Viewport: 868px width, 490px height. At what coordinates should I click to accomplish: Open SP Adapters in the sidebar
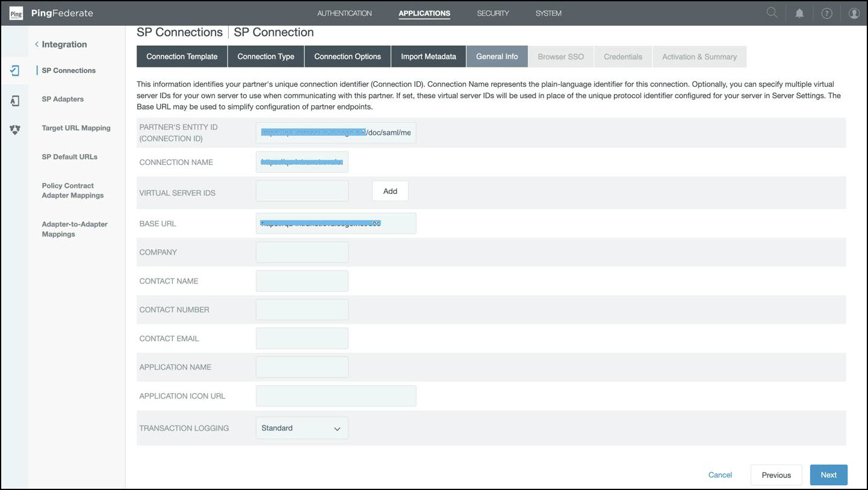[x=63, y=99]
